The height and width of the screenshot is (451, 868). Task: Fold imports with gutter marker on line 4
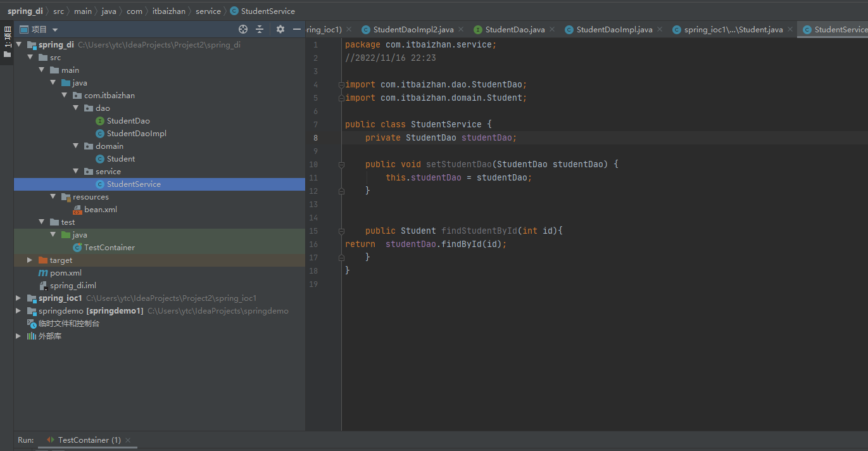tap(341, 84)
